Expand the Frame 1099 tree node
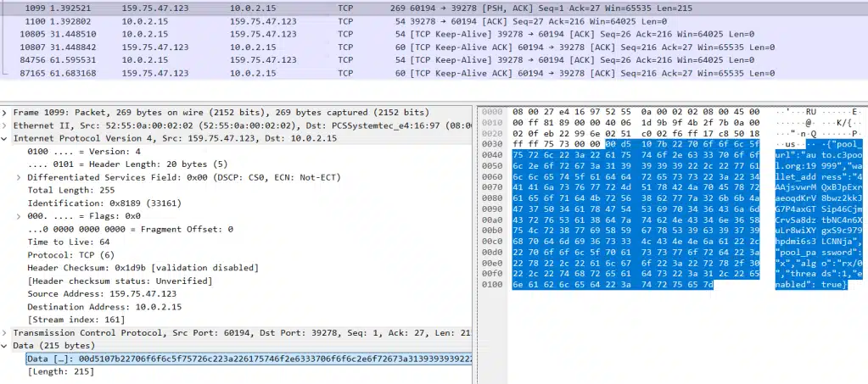Screen dimensions: 868x384 click(x=6, y=112)
